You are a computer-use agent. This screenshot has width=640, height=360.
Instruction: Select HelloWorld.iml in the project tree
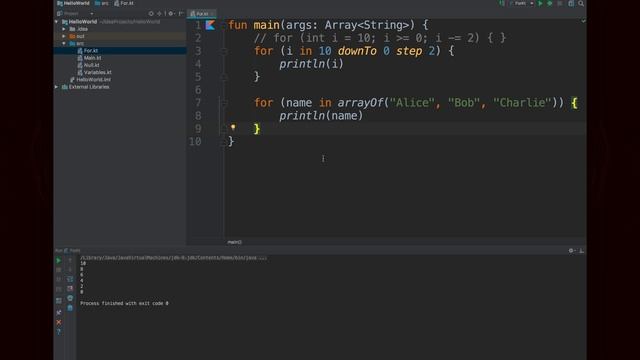click(93, 80)
